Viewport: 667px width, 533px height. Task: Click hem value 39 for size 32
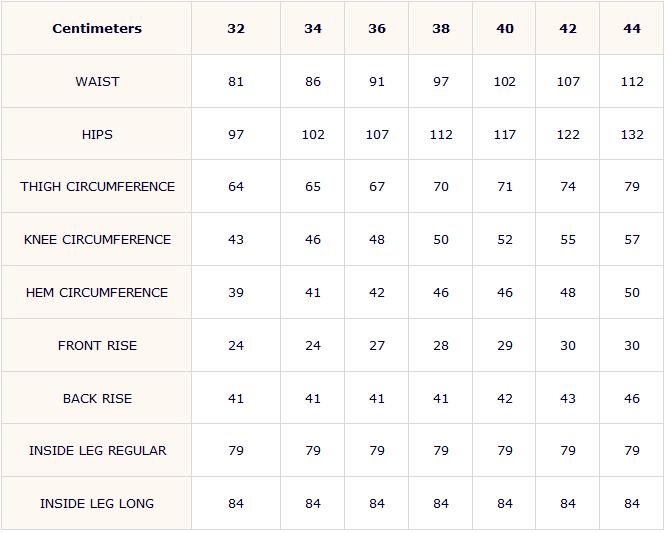pyautogui.click(x=236, y=292)
